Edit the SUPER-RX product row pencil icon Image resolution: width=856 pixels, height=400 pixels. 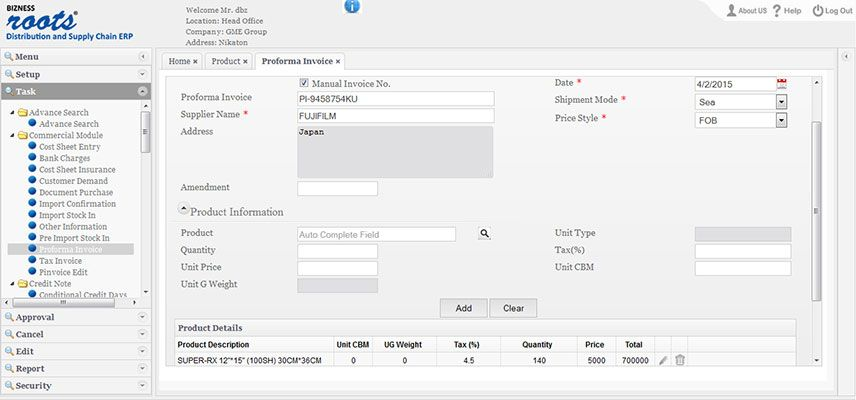[x=662, y=360]
